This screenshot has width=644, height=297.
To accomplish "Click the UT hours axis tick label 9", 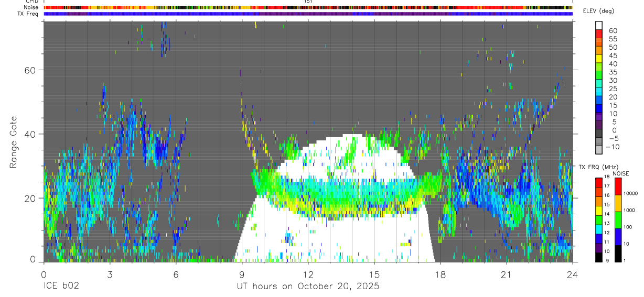I will [242, 274].
